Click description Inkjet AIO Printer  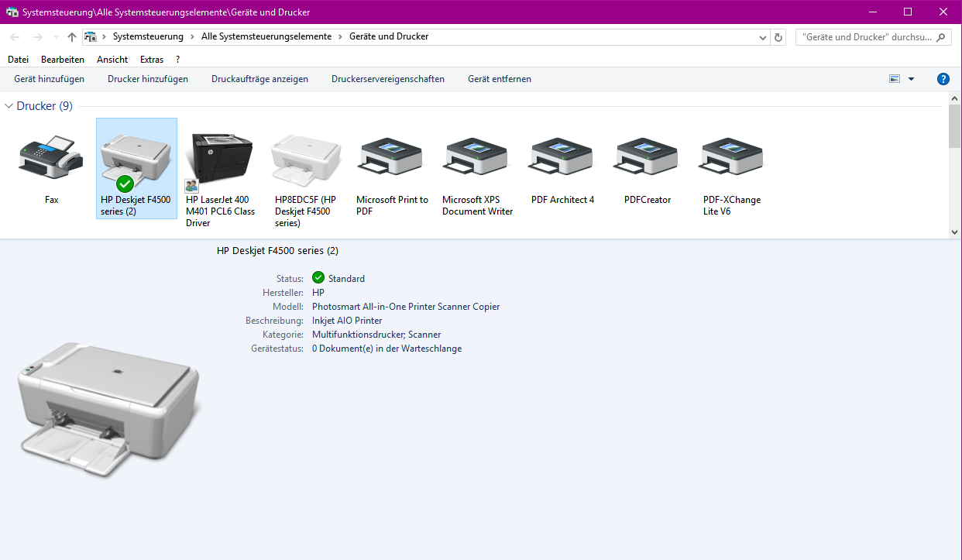tap(347, 321)
